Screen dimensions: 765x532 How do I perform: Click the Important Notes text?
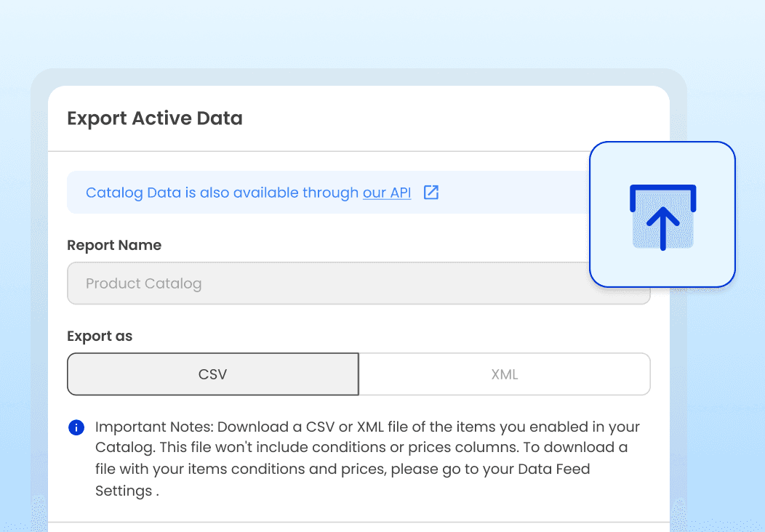(153, 427)
